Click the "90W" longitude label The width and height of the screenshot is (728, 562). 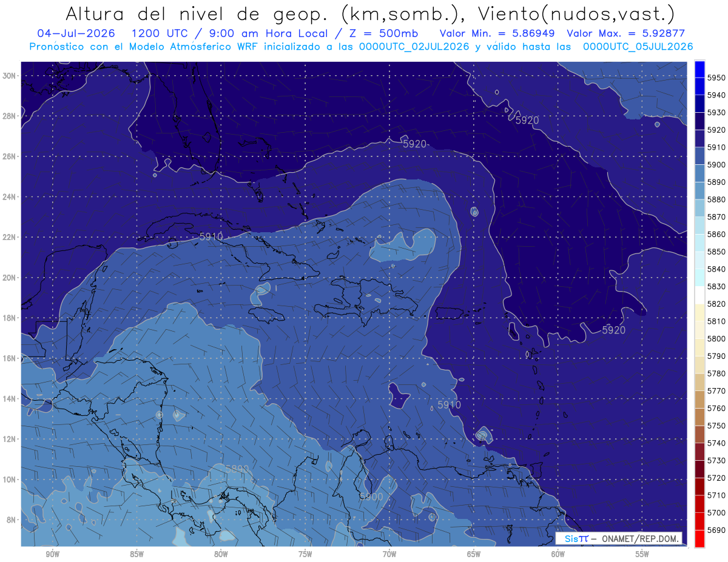point(52,554)
